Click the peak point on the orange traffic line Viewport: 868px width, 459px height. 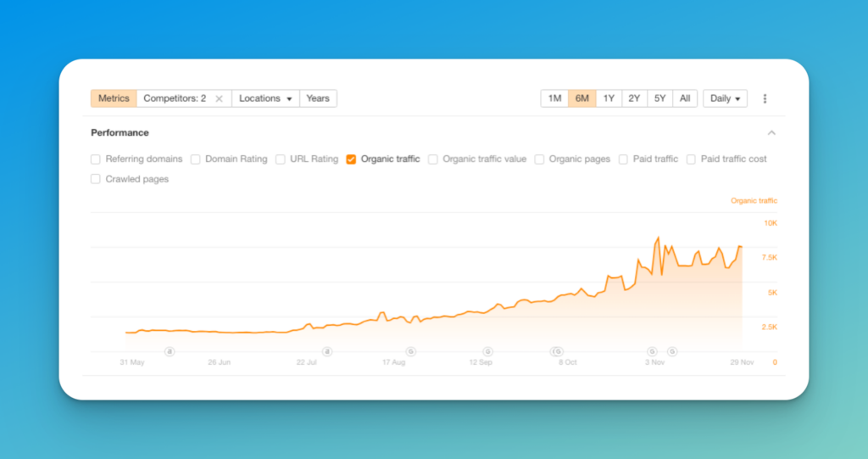(x=658, y=238)
